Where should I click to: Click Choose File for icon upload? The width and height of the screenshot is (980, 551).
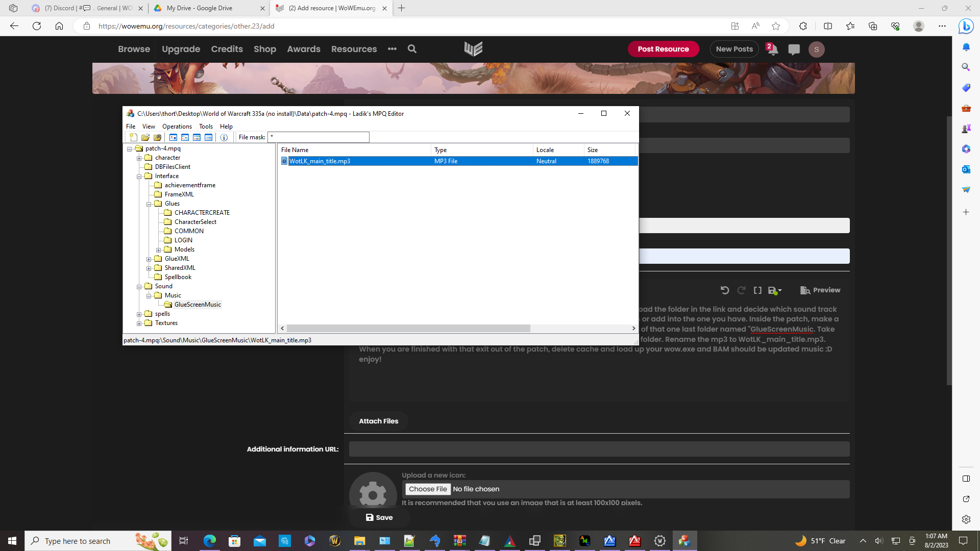coord(428,489)
